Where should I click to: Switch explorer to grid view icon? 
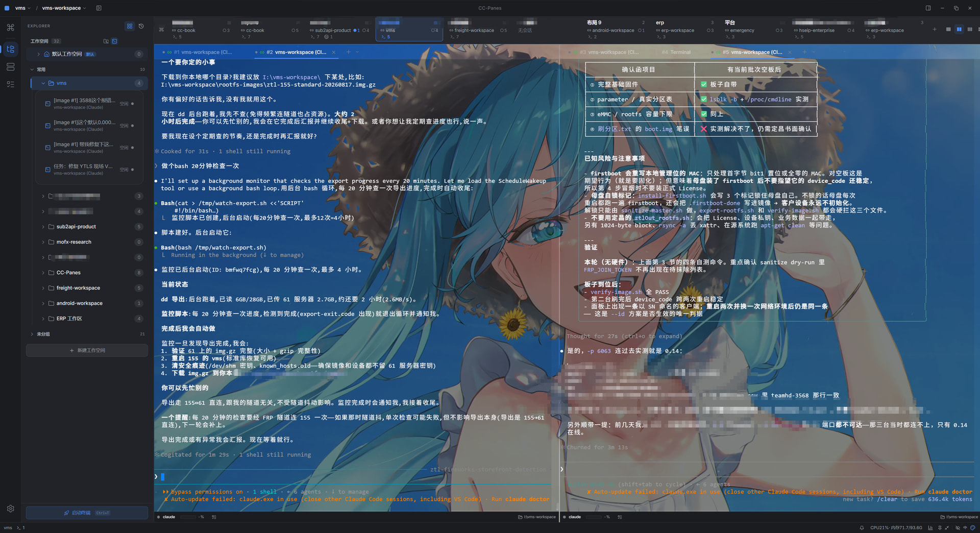(x=130, y=26)
